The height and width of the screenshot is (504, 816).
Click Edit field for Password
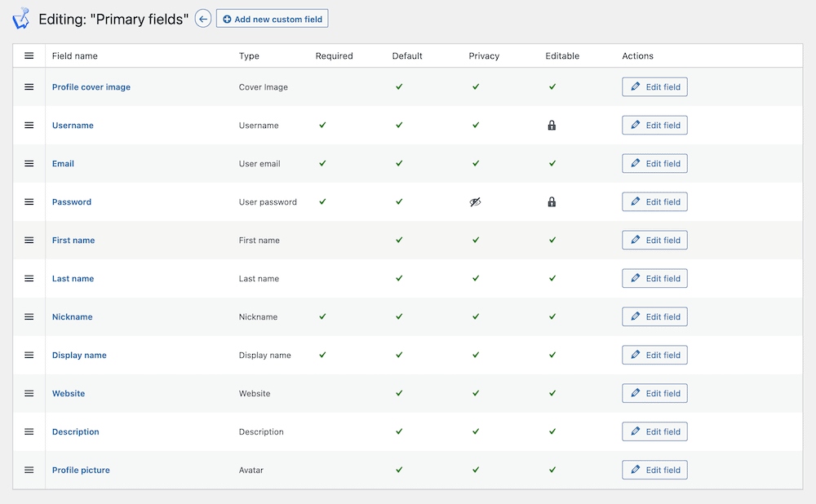click(654, 201)
